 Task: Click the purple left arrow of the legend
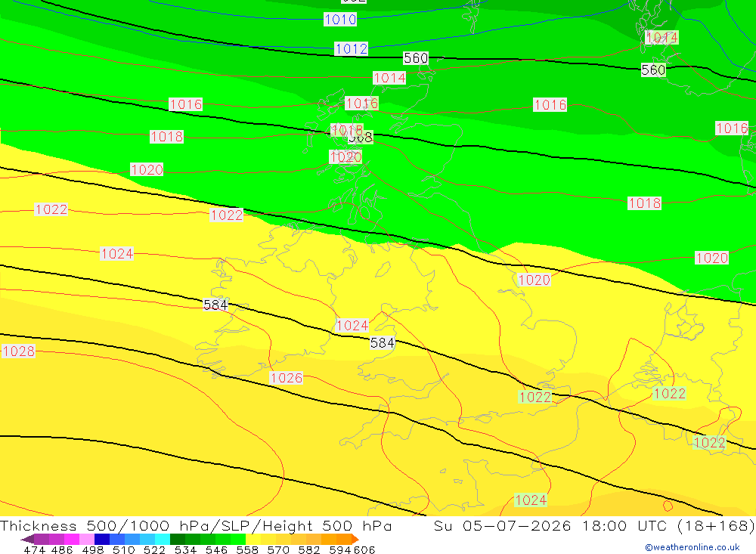point(27,539)
